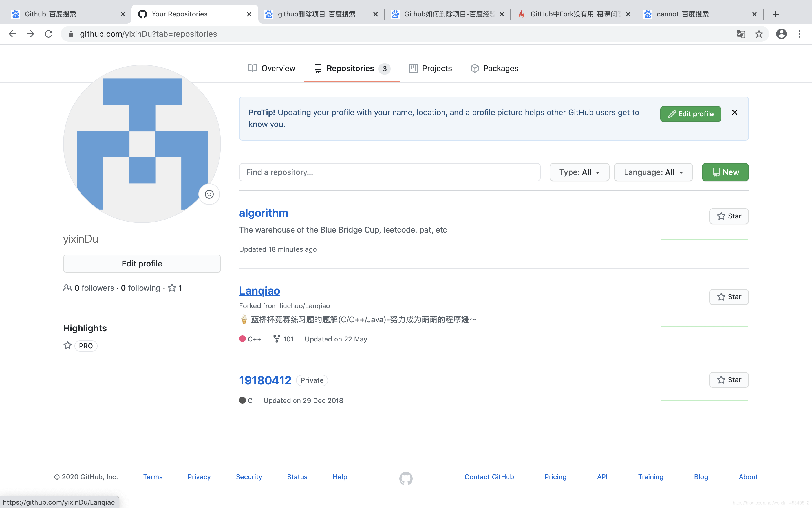Open the Overview profile tab
812x508 pixels.
click(x=272, y=68)
